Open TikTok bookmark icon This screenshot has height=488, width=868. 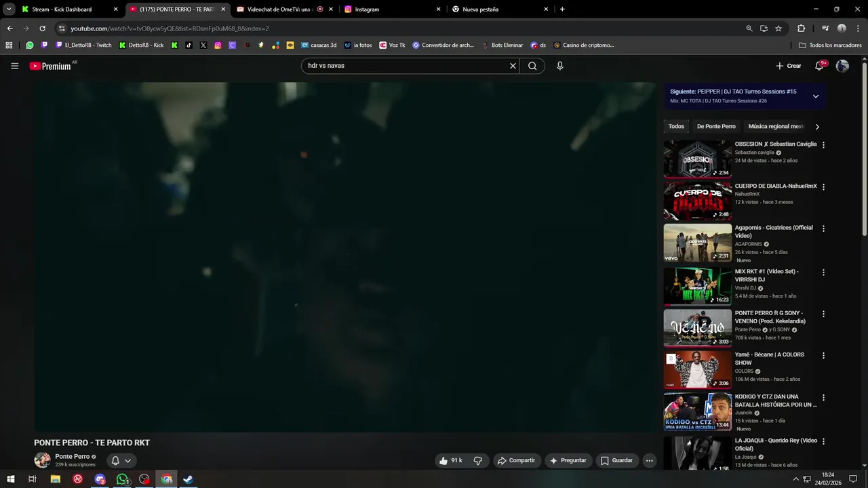pos(189,45)
